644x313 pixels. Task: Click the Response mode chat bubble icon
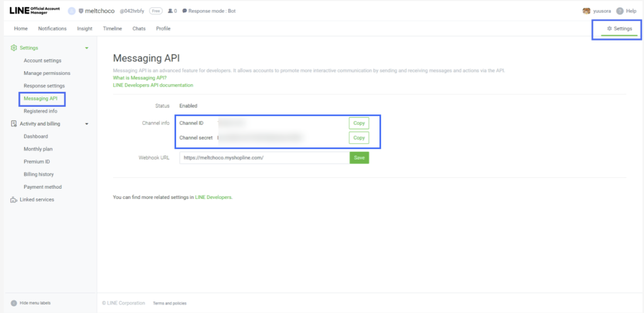tap(185, 11)
